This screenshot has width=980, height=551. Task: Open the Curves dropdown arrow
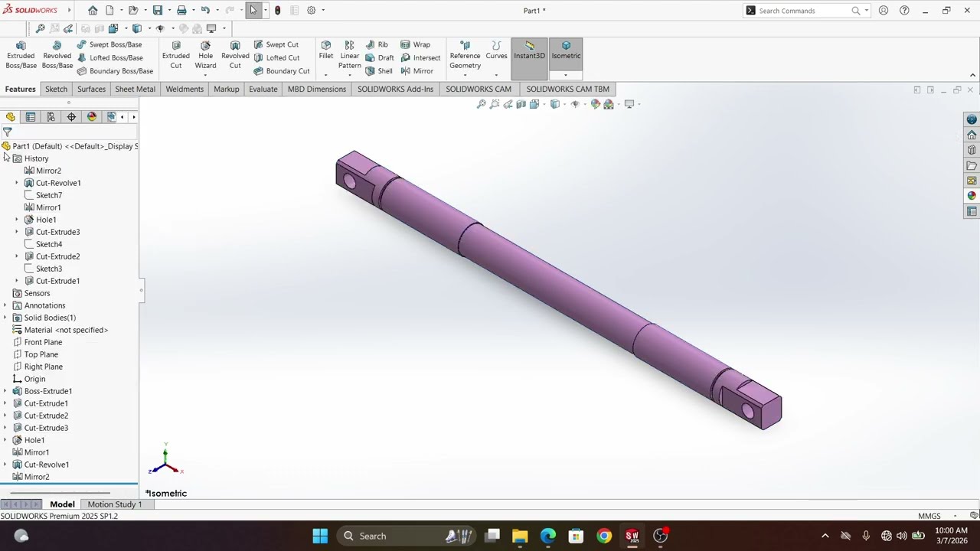(x=496, y=75)
